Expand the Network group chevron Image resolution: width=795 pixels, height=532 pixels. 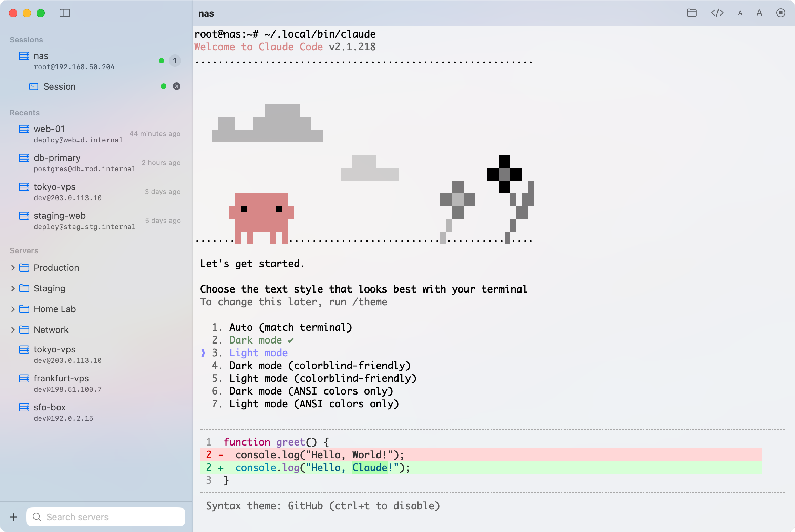point(13,330)
